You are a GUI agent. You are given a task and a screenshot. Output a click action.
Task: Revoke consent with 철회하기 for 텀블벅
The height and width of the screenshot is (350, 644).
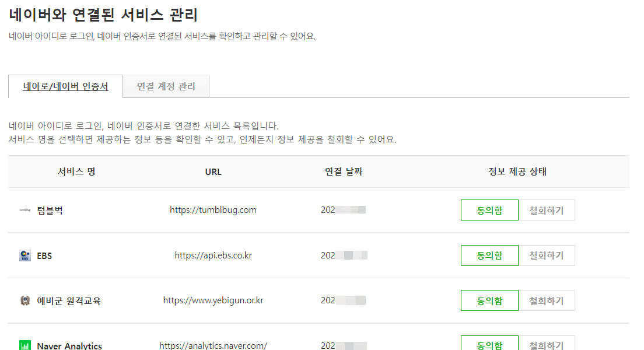point(546,210)
